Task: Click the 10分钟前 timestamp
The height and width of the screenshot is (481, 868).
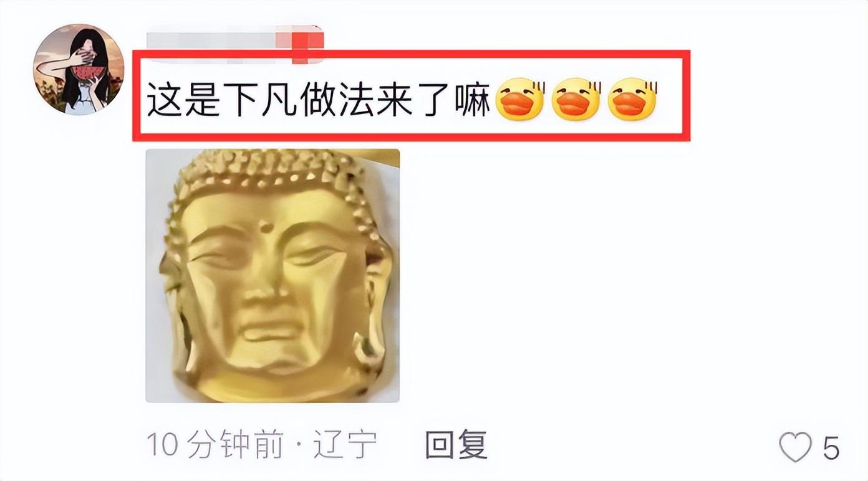Action: tap(215, 446)
